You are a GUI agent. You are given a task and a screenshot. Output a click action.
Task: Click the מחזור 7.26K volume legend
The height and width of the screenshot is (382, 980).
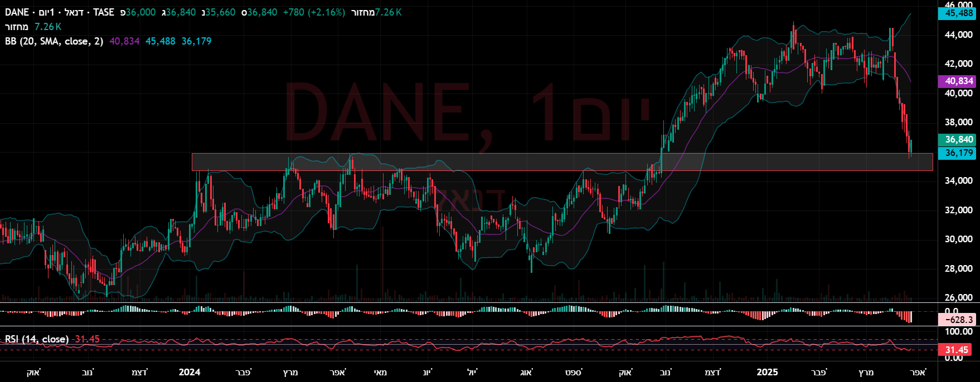click(33, 27)
